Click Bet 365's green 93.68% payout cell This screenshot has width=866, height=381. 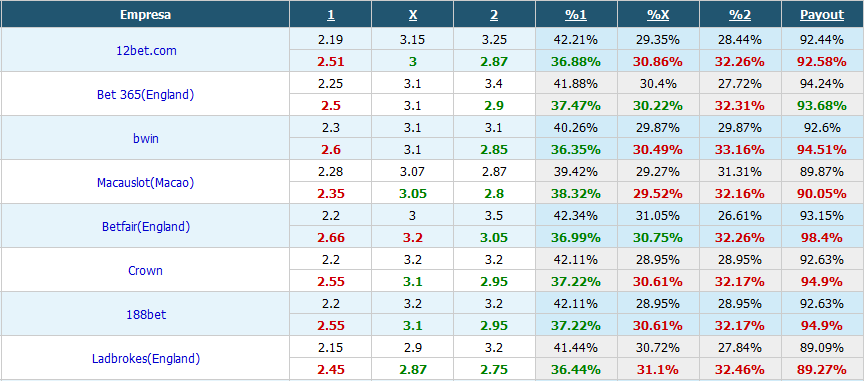click(822, 105)
